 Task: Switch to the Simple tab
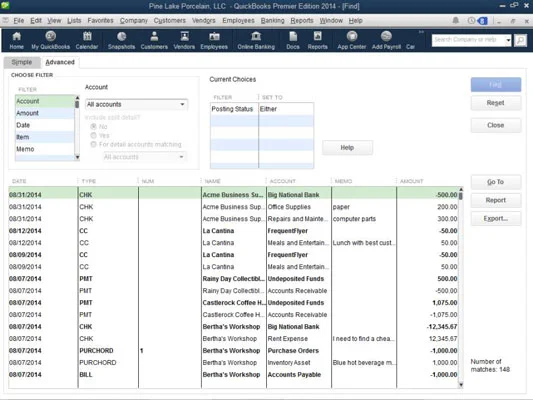click(x=22, y=62)
